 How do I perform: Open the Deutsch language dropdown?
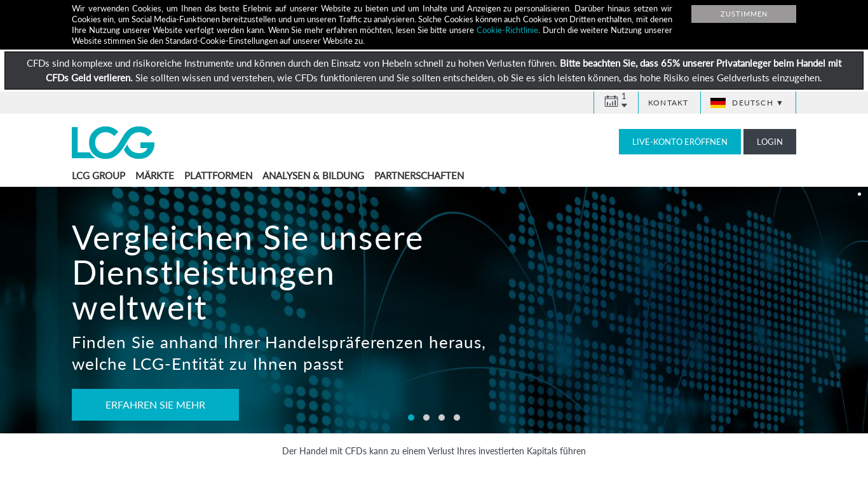click(748, 103)
